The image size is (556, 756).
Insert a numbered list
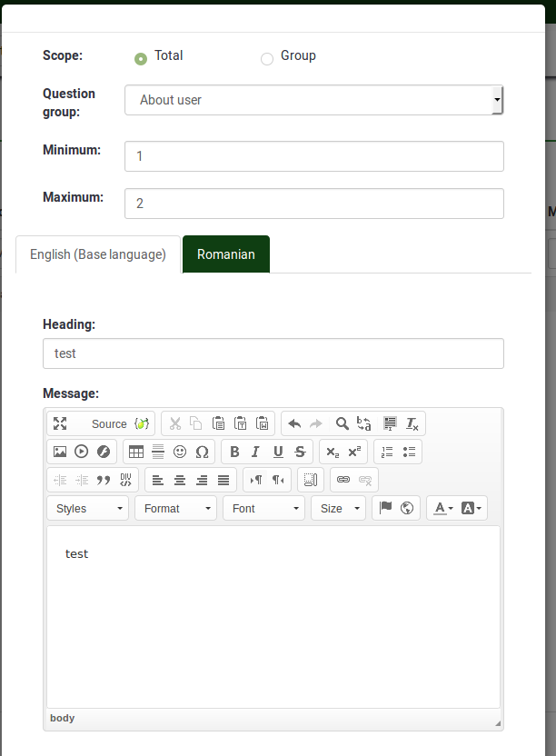387,452
